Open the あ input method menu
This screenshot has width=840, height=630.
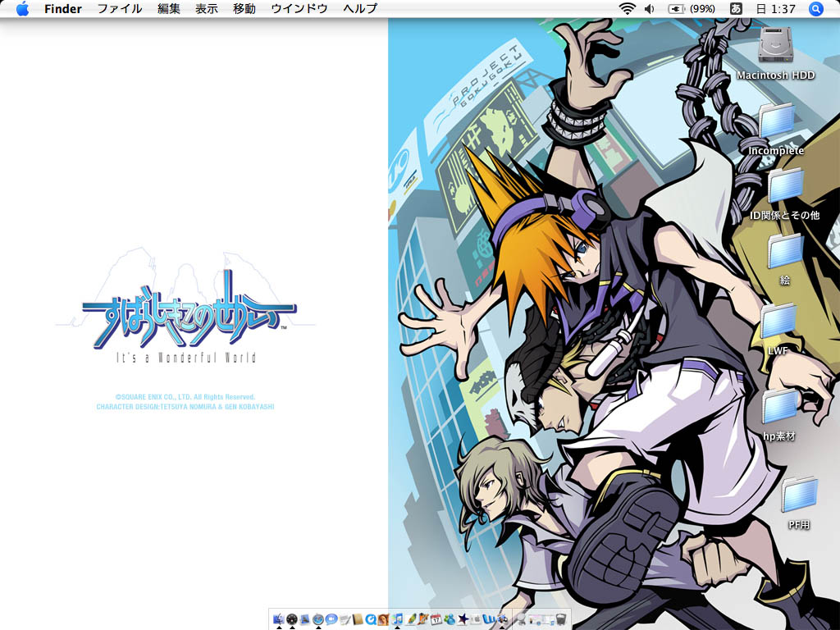[x=736, y=8]
